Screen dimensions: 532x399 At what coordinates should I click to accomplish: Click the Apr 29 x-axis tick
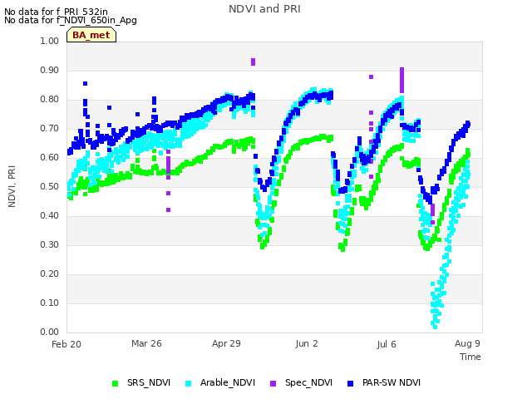[x=226, y=343]
